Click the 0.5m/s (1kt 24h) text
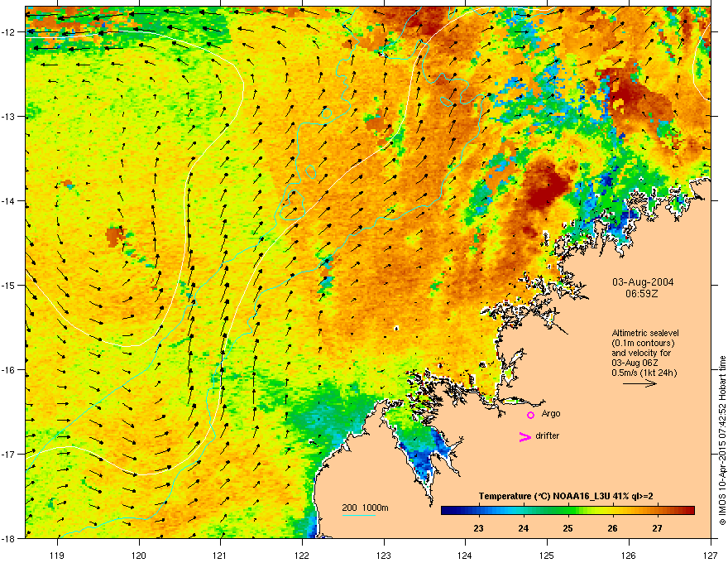Image resolution: width=728 pixels, height=563 pixels. [644, 373]
